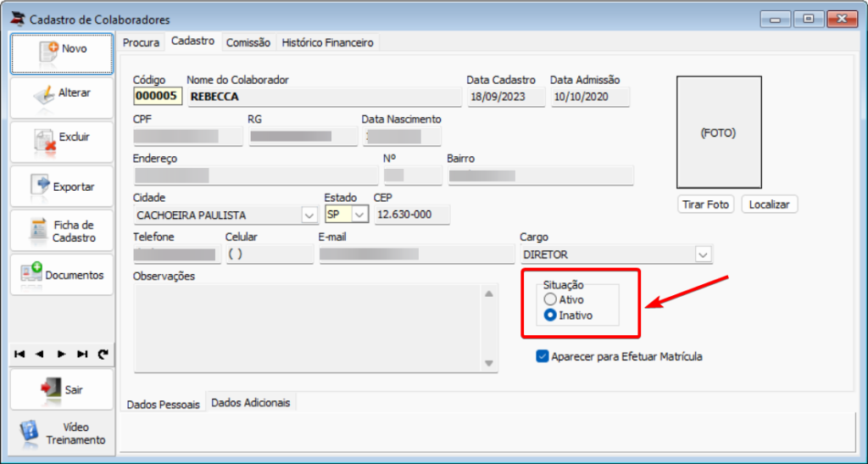The image size is (868, 464).
Task: Click the refresh records icon
Action: pos(103,355)
